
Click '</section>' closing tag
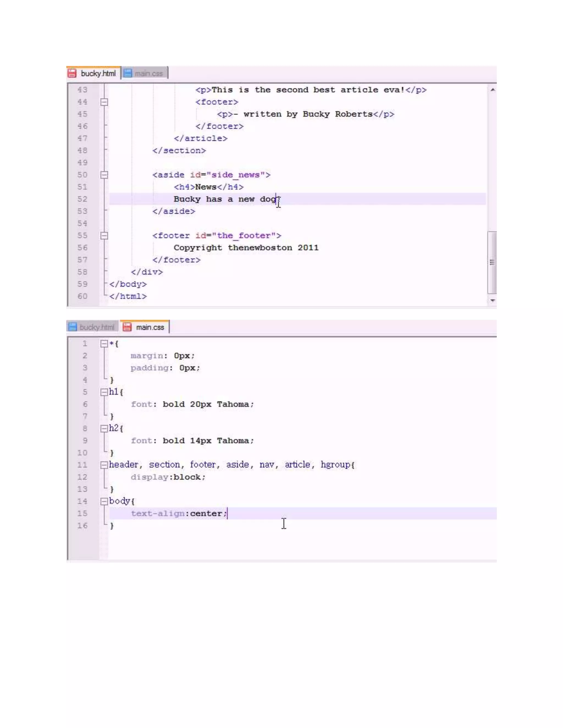[179, 151]
